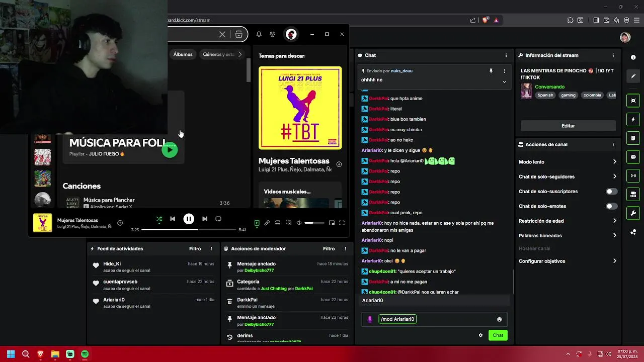
Task: Add Mujeres Talentosas to liked songs in player bar
Action: [x=120, y=223]
